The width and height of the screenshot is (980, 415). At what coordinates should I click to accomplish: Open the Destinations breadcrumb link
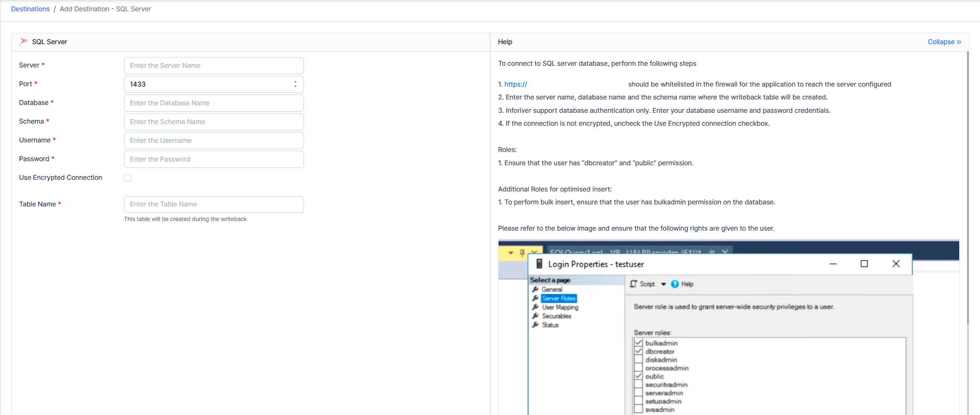30,9
